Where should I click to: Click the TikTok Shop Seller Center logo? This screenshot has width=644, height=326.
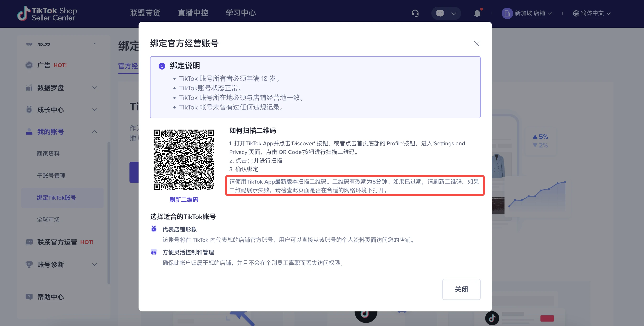(x=47, y=14)
